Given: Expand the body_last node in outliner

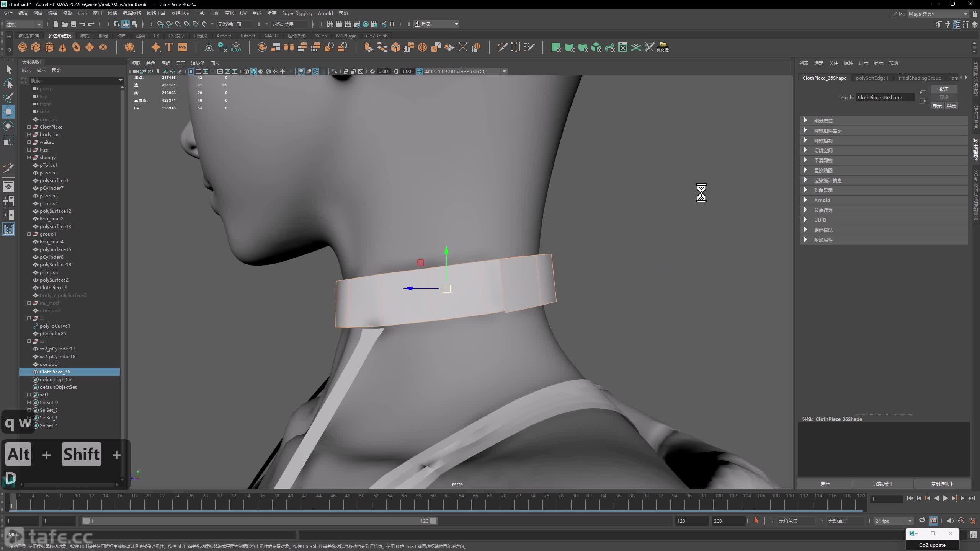Looking at the screenshot, I should tap(29, 134).
